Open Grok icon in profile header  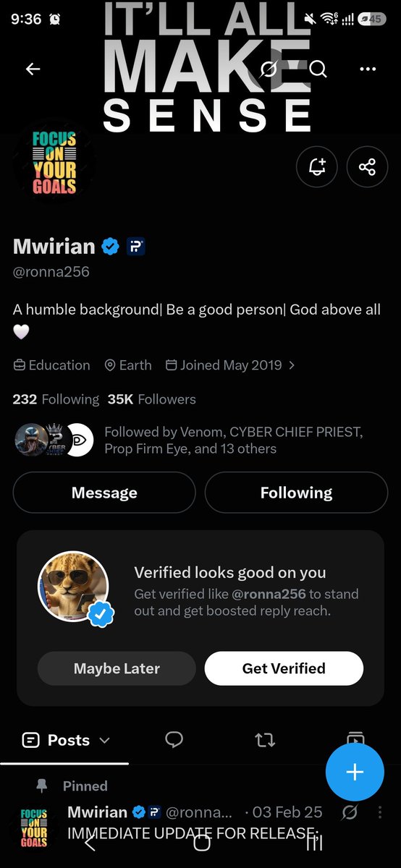(270, 69)
